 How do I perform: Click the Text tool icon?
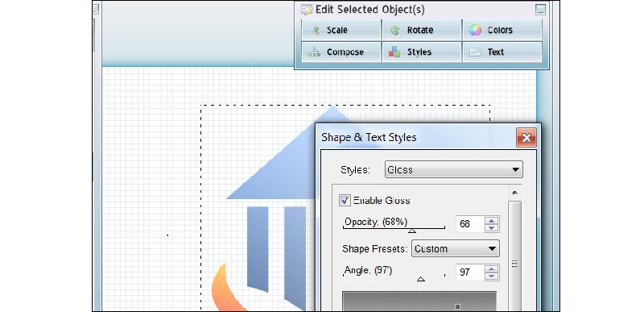click(475, 52)
